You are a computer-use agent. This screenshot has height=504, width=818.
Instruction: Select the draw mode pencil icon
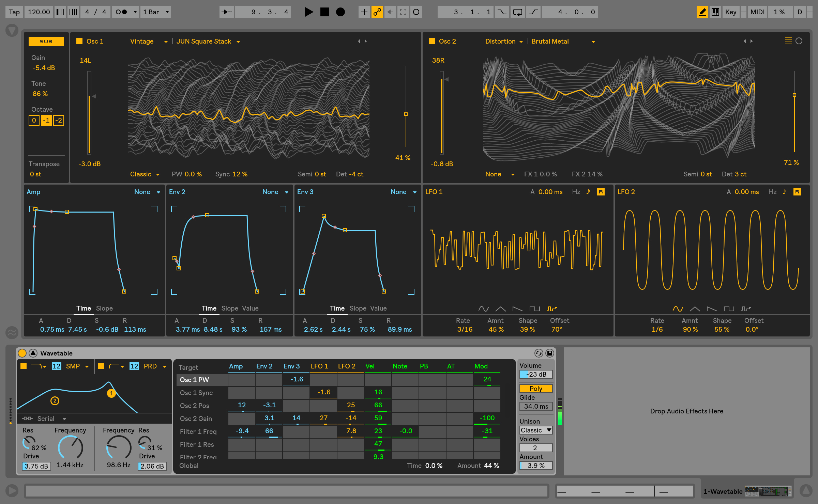pos(702,12)
